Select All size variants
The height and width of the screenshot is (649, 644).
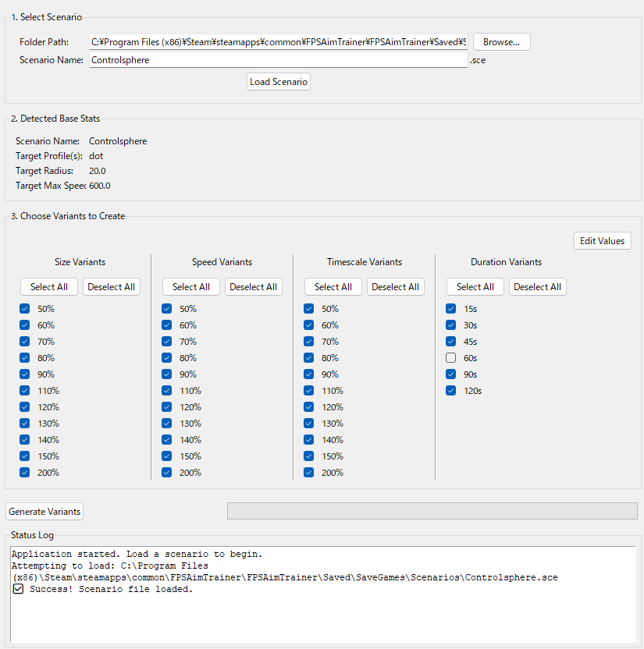[x=48, y=286]
